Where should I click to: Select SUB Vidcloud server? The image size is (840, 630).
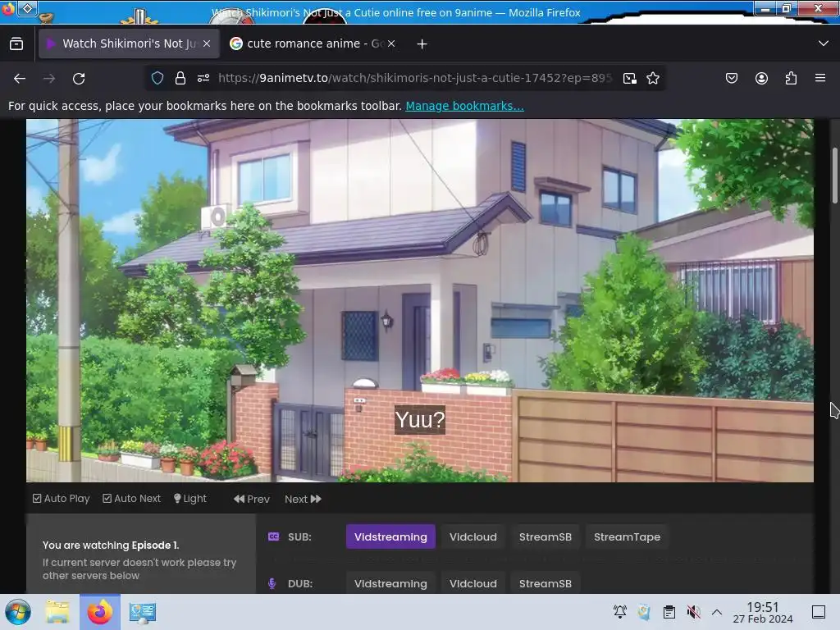473,536
